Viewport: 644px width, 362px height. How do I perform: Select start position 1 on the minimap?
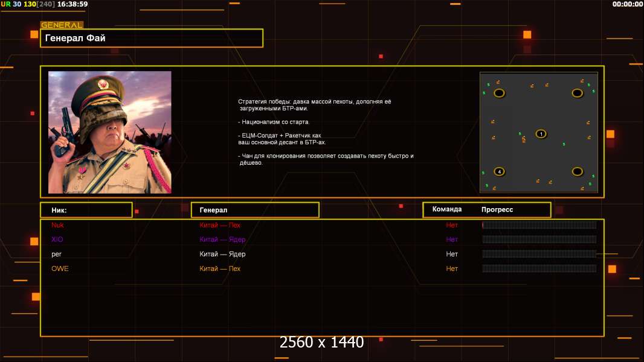(541, 134)
